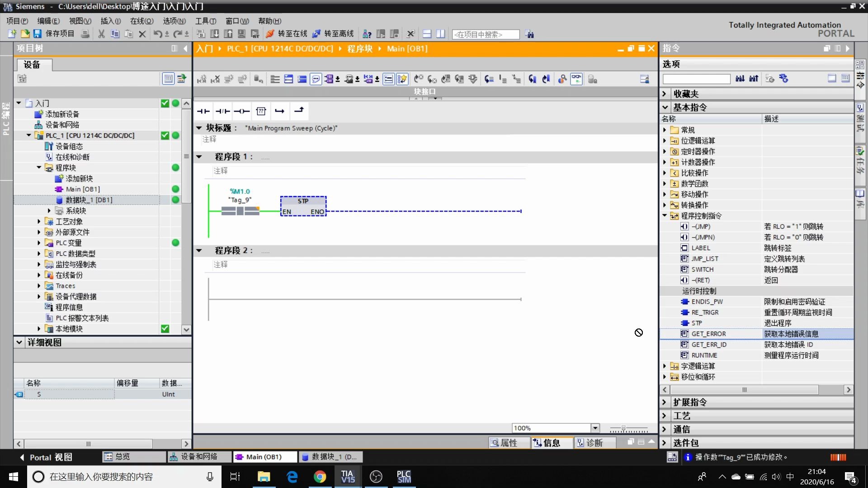Toggle the checkbox next to PLC_1 [CPU 1214C]
Image resolution: width=868 pixels, height=488 pixels.
tap(165, 135)
